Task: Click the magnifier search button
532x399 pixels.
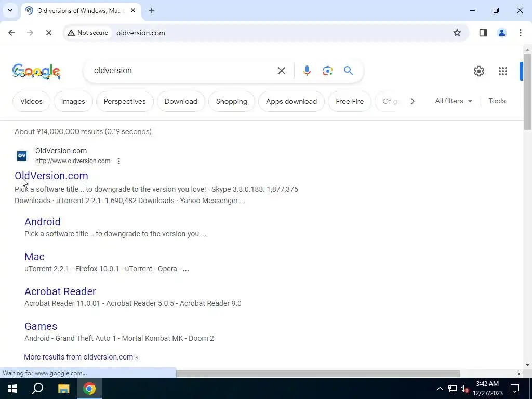Action: [x=349, y=71]
